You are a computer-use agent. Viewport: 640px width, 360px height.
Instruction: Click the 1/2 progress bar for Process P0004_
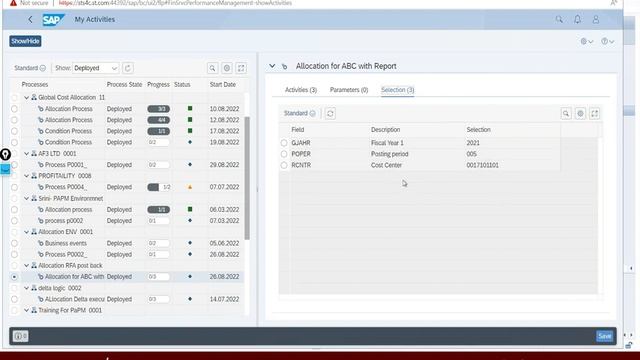pyautogui.click(x=158, y=187)
